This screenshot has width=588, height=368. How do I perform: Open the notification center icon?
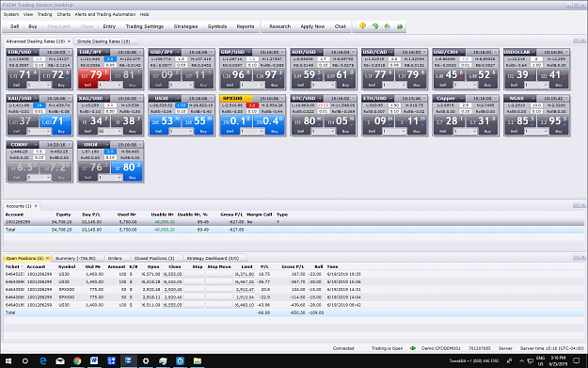577,360
